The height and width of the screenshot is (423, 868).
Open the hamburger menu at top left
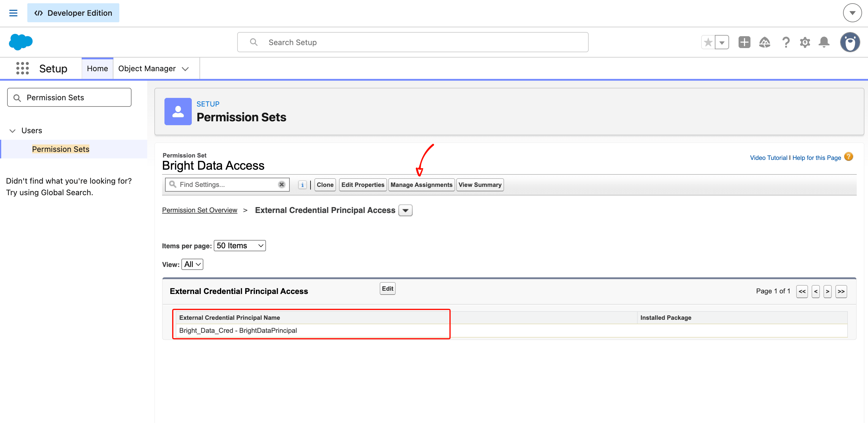coord(13,13)
